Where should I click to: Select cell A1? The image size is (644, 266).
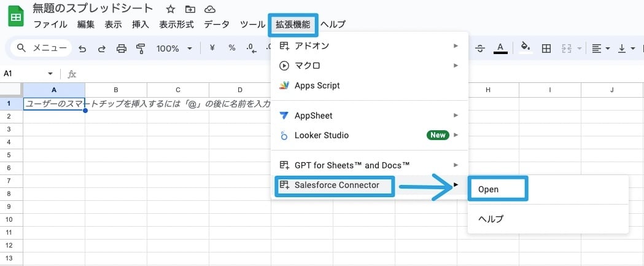[x=54, y=104]
